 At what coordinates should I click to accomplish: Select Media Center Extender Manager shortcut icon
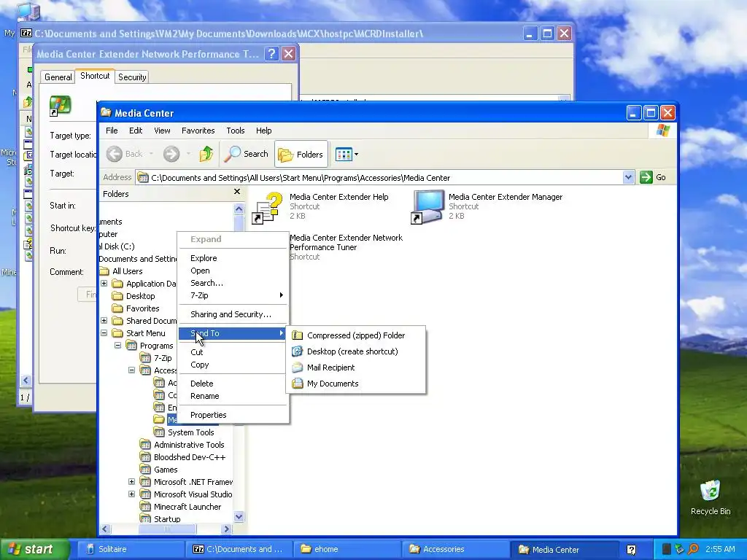[x=427, y=206]
